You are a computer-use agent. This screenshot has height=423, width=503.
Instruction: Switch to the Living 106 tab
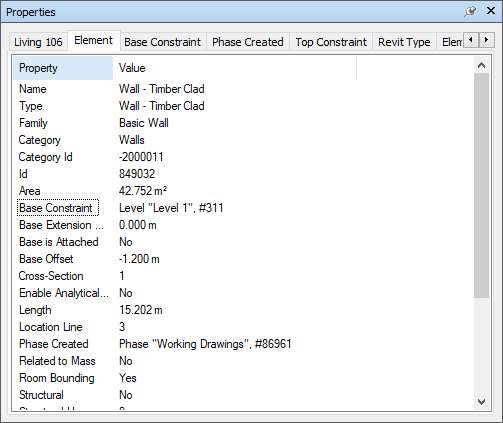coord(38,42)
